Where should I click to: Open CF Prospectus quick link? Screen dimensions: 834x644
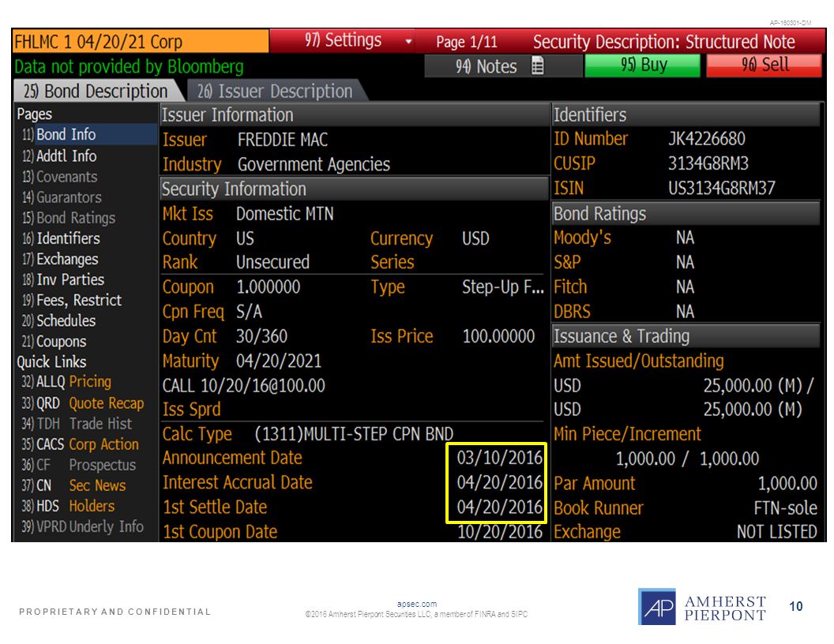[x=79, y=465]
